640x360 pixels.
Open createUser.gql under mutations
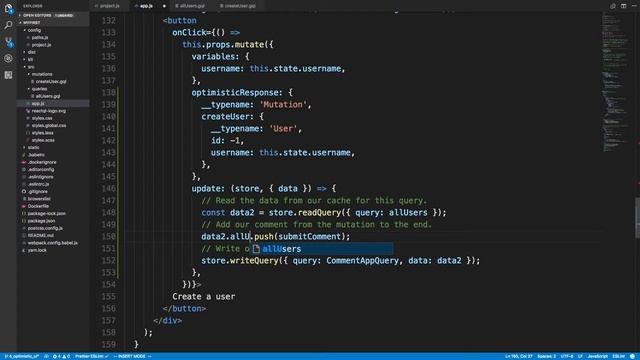click(x=51, y=82)
